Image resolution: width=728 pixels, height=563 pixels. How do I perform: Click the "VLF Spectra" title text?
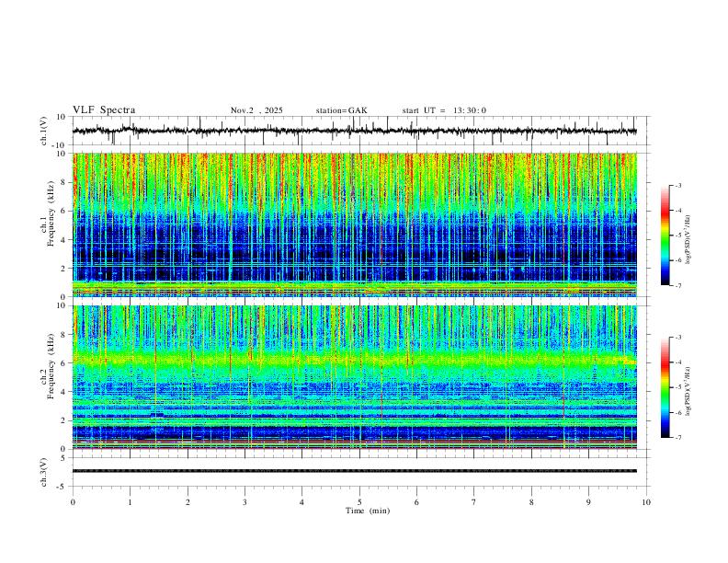pyautogui.click(x=104, y=110)
